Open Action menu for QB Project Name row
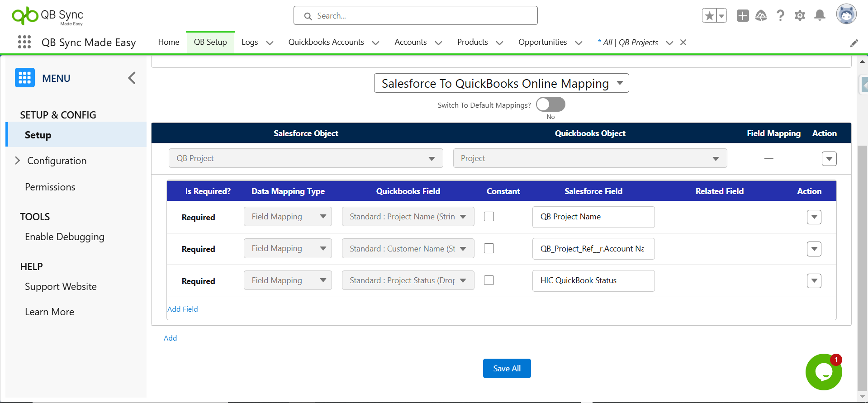The width and height of the screenshot is (868, 403). point(814,217)
